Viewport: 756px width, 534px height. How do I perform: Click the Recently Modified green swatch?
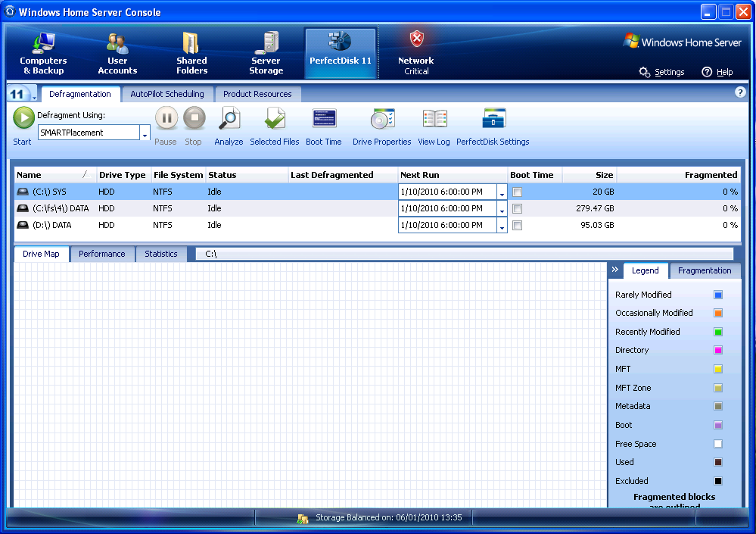718,332
